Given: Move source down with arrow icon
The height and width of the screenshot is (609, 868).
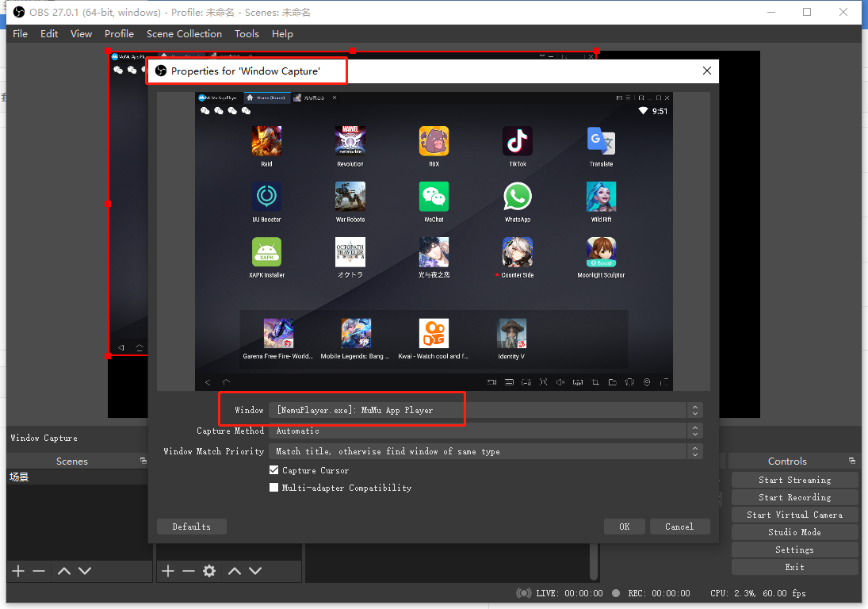Looking at the screenshot, I should [255, 571].
